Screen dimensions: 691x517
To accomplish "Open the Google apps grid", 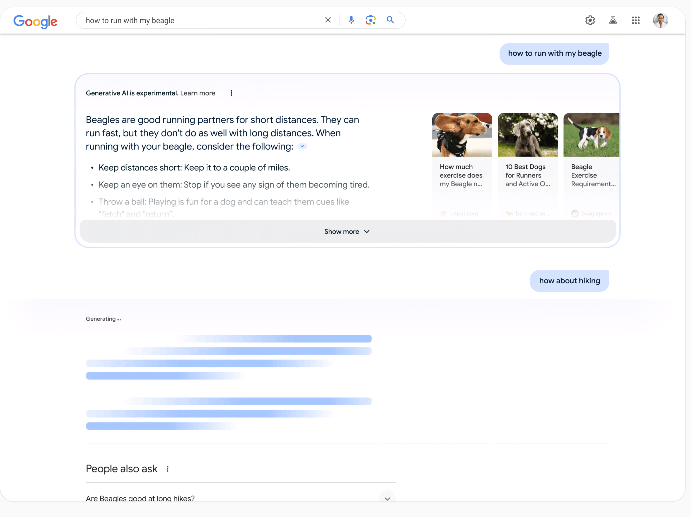I will (636, 20).
